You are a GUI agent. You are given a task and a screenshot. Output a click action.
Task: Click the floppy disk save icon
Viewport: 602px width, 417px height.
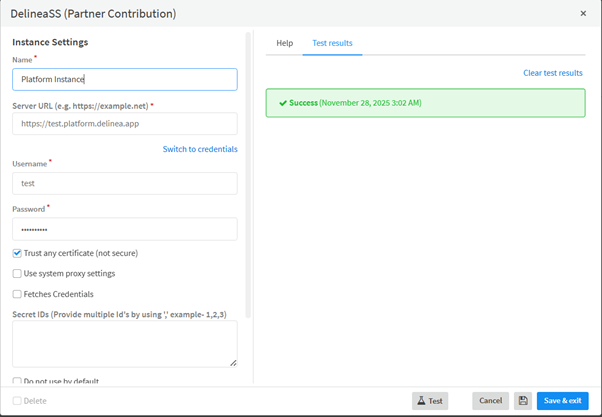click(x=523, y=401)
